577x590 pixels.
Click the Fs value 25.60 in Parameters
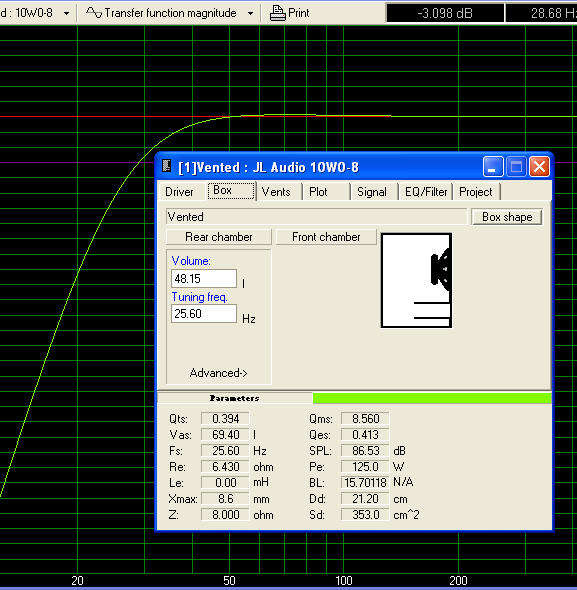(225, 451)
